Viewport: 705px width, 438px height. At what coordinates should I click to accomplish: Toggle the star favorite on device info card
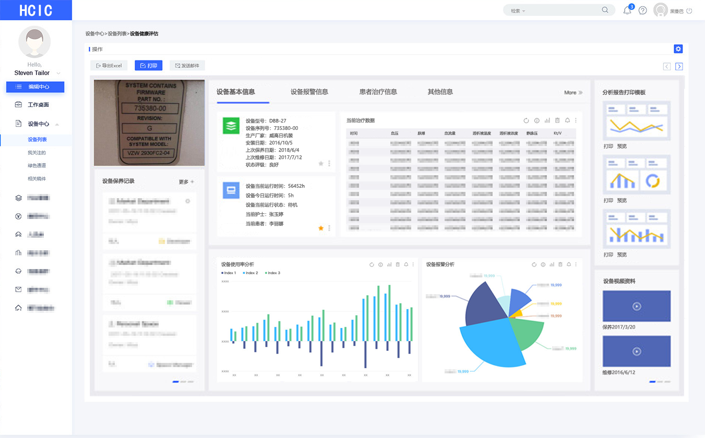[321, 163]
